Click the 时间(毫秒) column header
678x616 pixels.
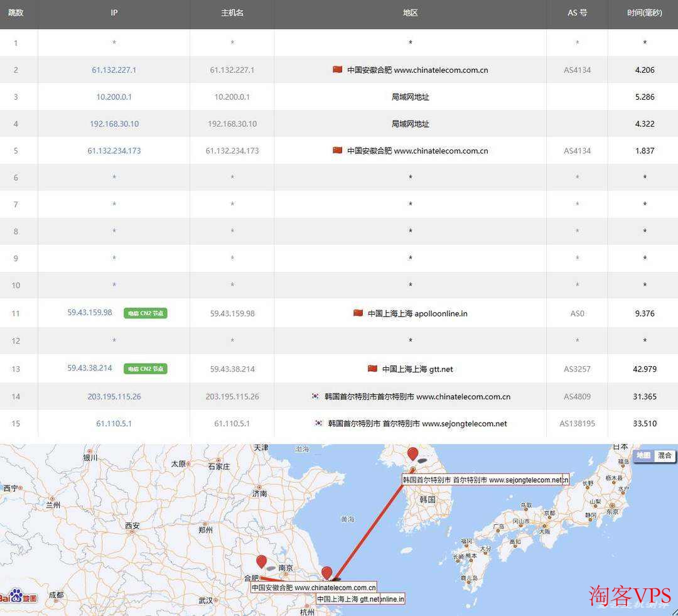644,13
